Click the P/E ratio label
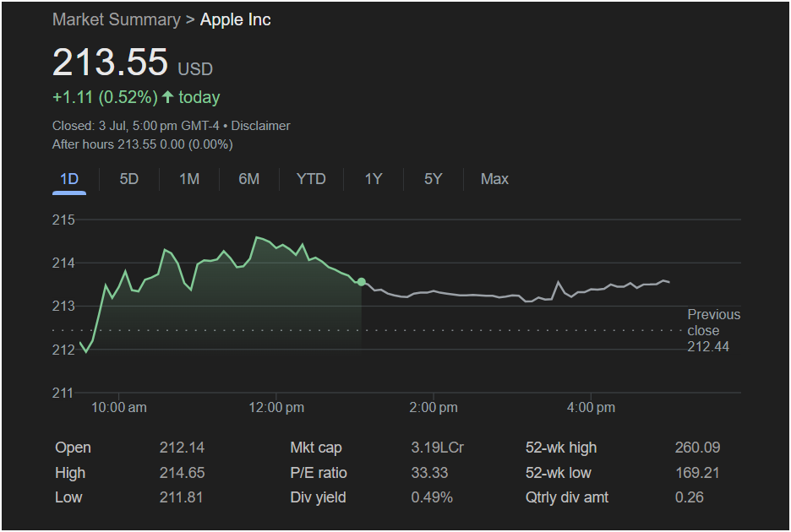The image size is (791, 532). point(319,473)
